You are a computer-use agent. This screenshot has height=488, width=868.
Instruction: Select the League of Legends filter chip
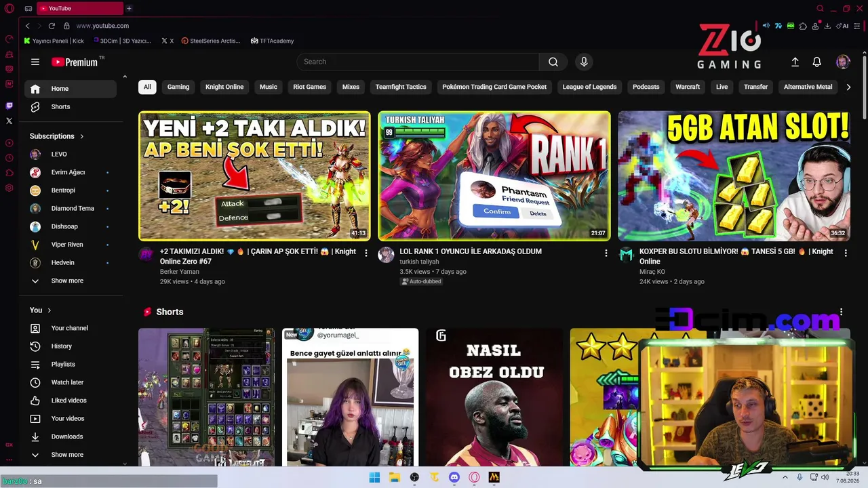click(x=589, y=87)
